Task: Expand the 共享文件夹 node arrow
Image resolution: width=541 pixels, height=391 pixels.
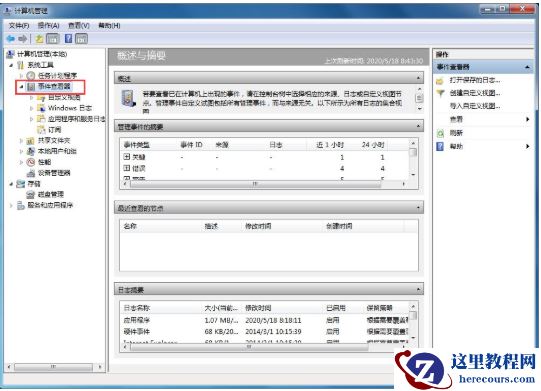Action: tap(21, 140)
